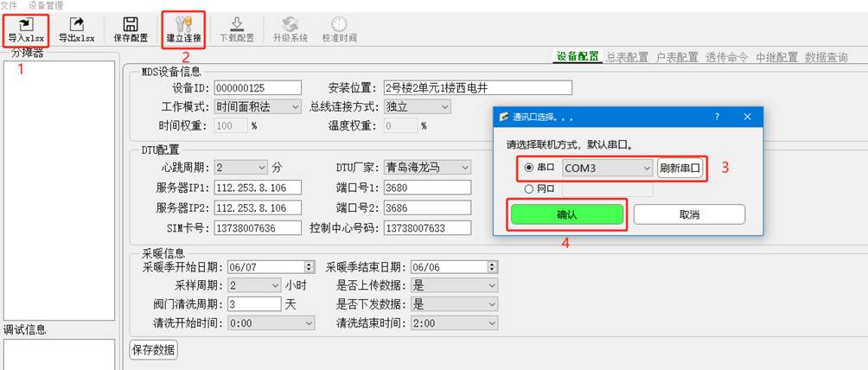
Task: Select the 网口 radio button
Action: pyautogui.click(x=529, y=188)
